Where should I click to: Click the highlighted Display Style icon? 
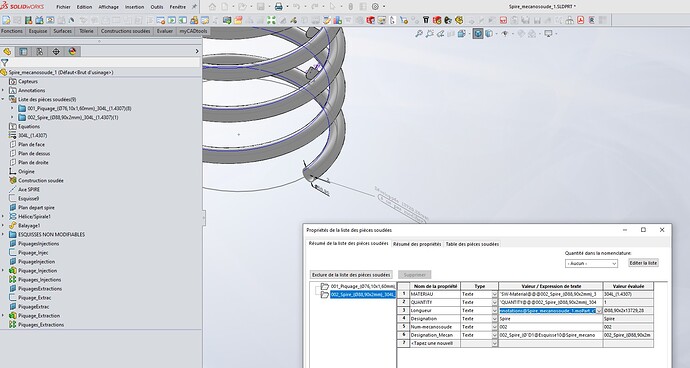pyautogui.click(x=478, y=33)
